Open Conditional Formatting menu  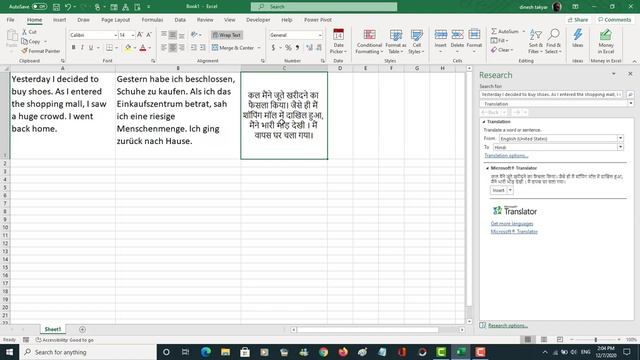click(369, 41)
